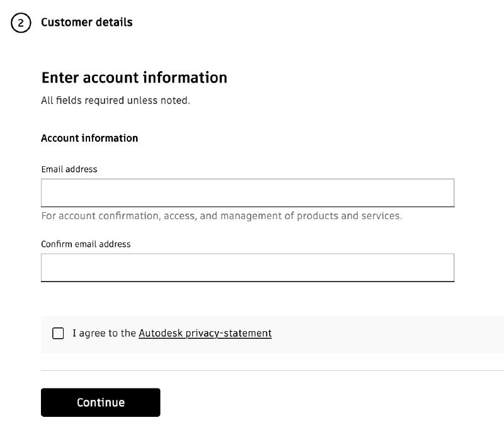Click the Account information section header

[89, 138]
